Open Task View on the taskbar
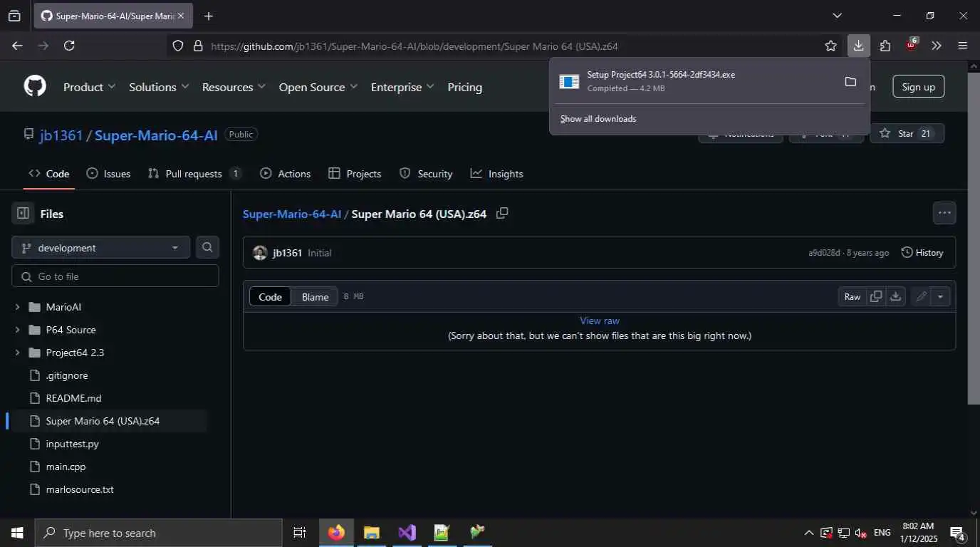980x547 pixels. (300, 532)
